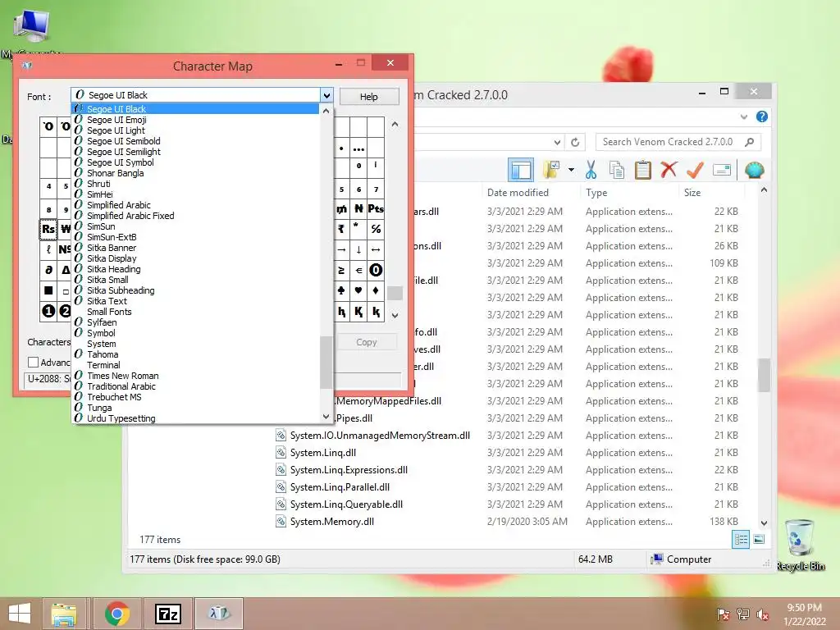840x630 pixels.
Task: Pick Segoe UI Symbol font
Action: point(121,162)
